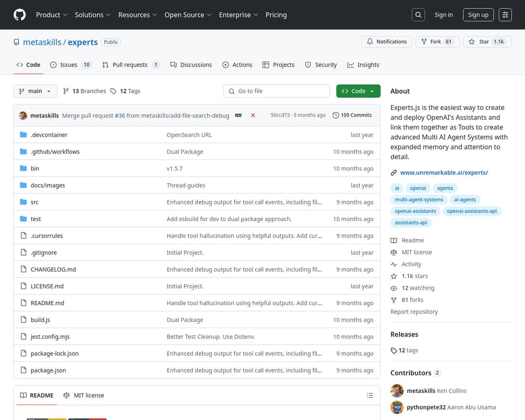Focus the Go to file search field
The height and width of the screenshot is (420, 525).
pos(276,91)
